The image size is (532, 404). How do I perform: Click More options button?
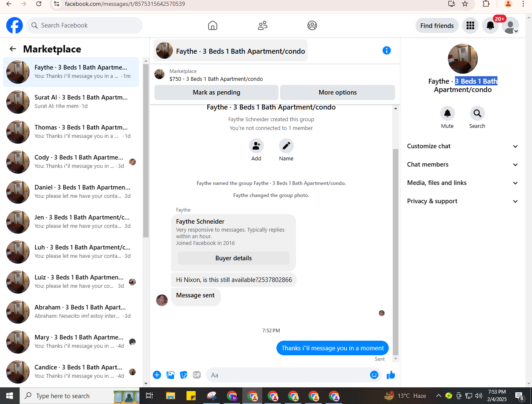(x=338, y=92)
